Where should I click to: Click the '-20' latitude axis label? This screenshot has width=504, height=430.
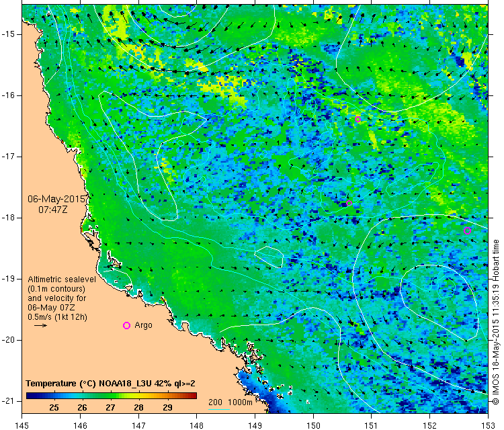7,340
